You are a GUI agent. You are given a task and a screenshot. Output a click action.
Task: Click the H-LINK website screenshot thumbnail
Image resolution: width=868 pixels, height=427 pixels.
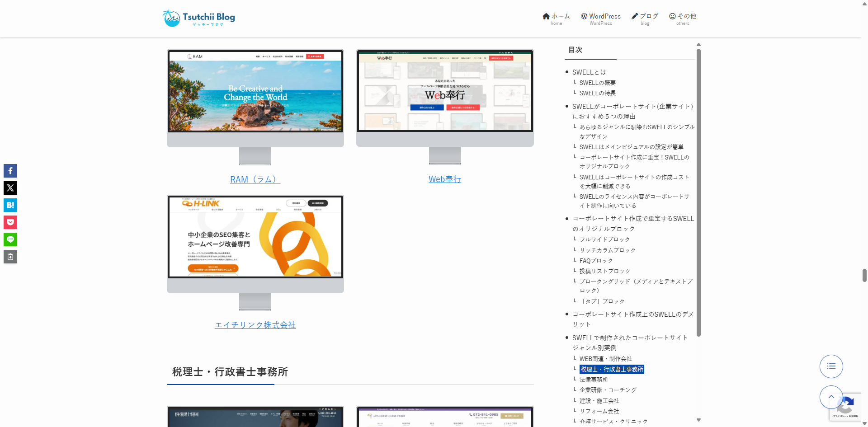[255, 237]
